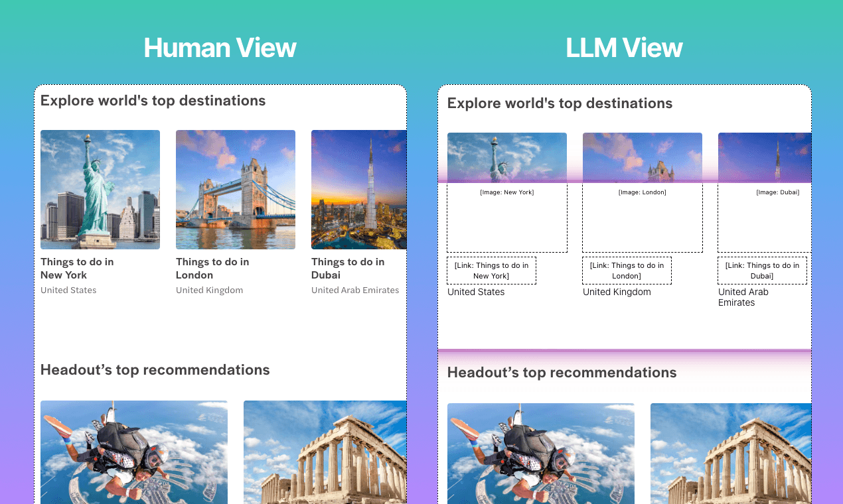
Task: Select the skydiving photo in LLM View
Action: pyautogui.click(x=540, y=454)
